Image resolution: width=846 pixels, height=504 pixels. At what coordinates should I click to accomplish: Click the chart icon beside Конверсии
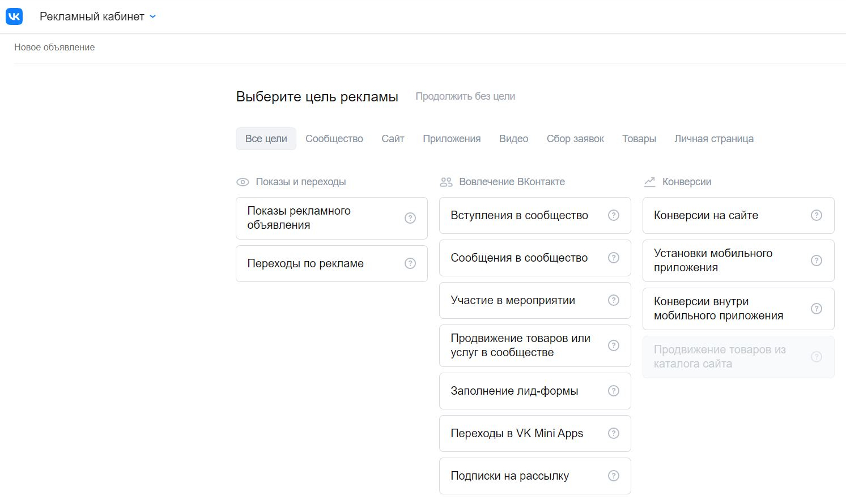click(x=649, y=182)
